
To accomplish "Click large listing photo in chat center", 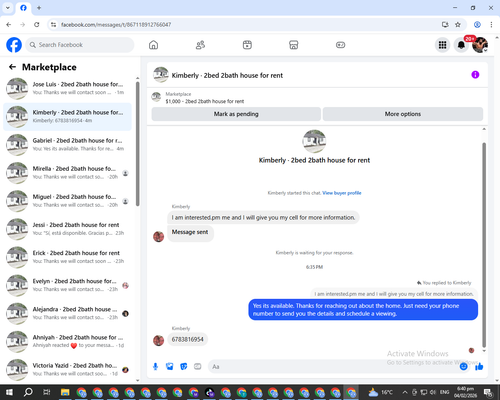I will coord(314,141).
